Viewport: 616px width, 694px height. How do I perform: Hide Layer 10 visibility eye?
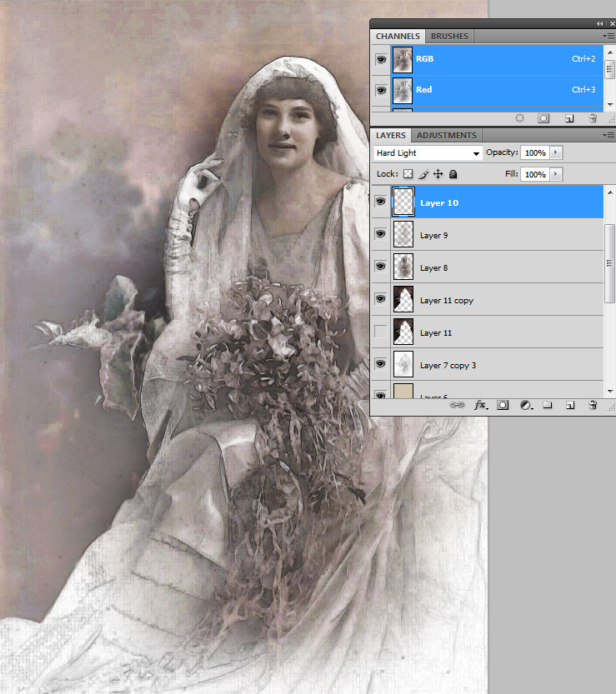tap(380, 202)
